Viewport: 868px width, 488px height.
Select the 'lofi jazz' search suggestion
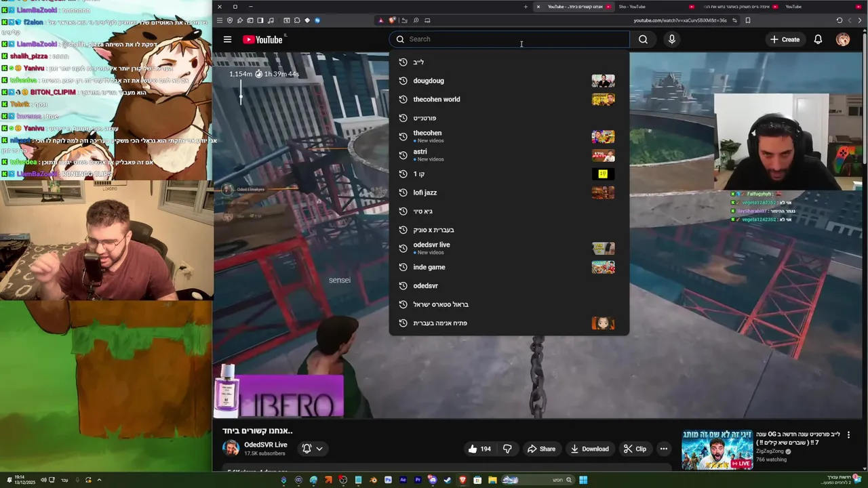coord(509,192)
